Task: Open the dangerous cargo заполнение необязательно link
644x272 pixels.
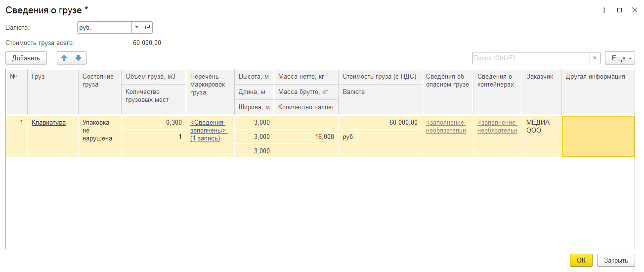Action: 446,127
